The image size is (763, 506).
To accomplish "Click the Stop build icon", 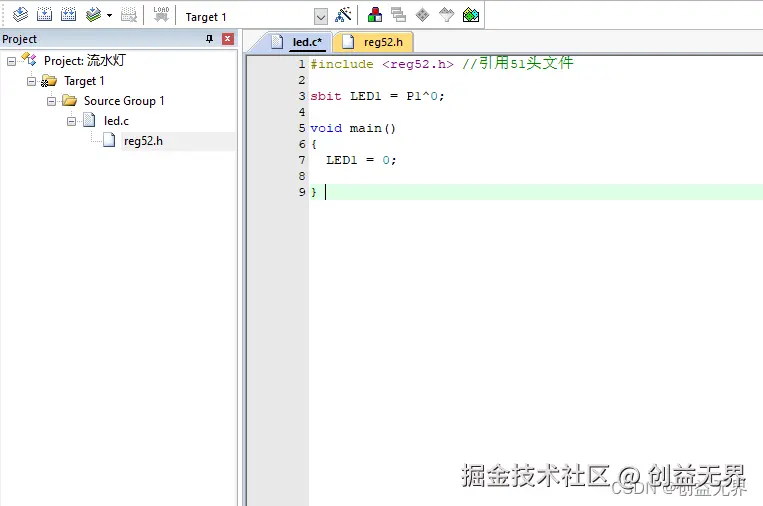I will pos(128,15).
